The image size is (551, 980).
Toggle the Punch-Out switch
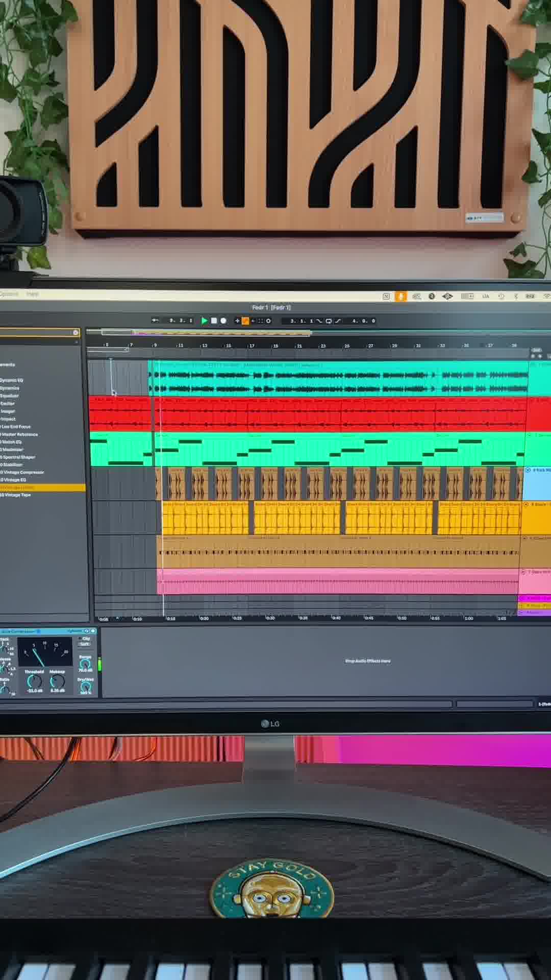coord(338,321)
